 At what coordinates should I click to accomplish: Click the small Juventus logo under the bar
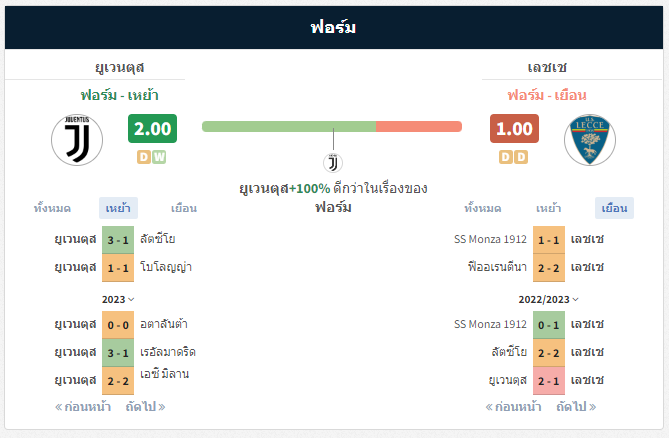pyautogui.click(x=333, y=163)
